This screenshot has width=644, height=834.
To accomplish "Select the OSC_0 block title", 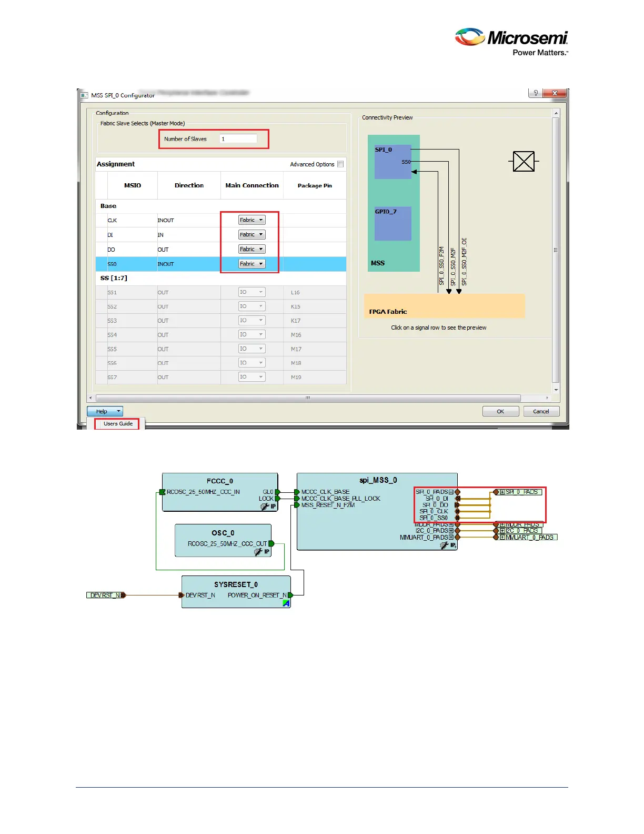I will tap(223, 533).
